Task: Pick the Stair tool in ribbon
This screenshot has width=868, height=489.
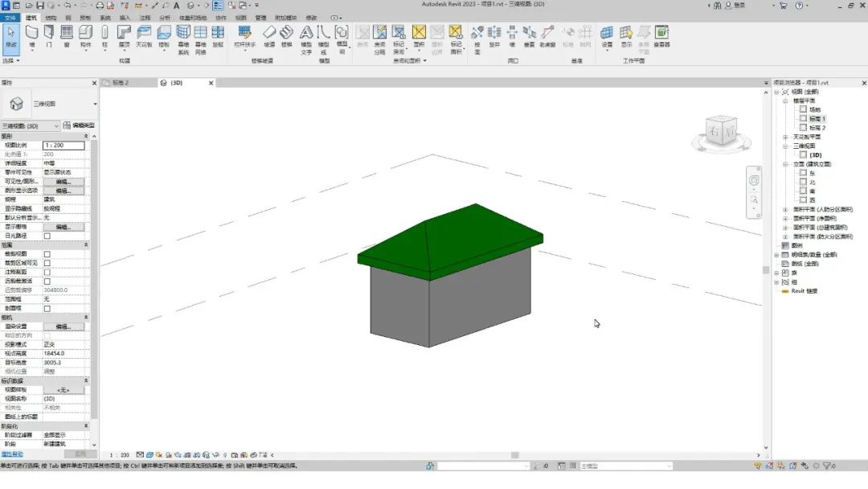Action: click(x=286, y=35)
